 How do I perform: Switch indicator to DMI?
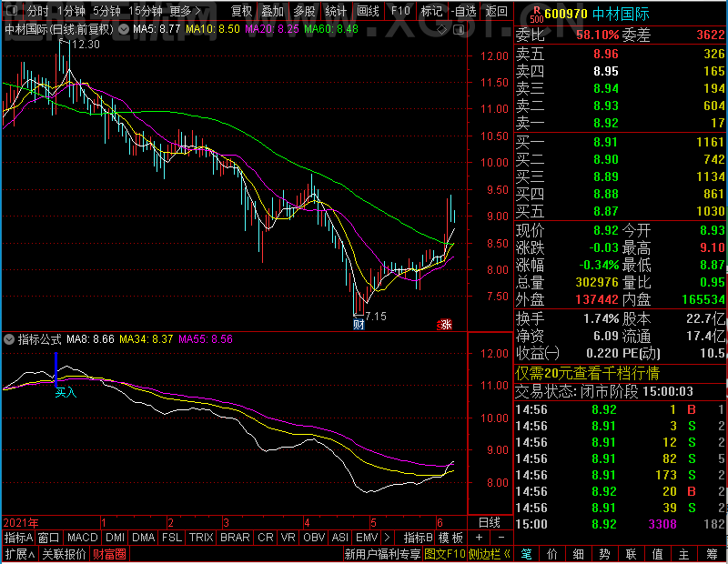(x=115, y=538)
